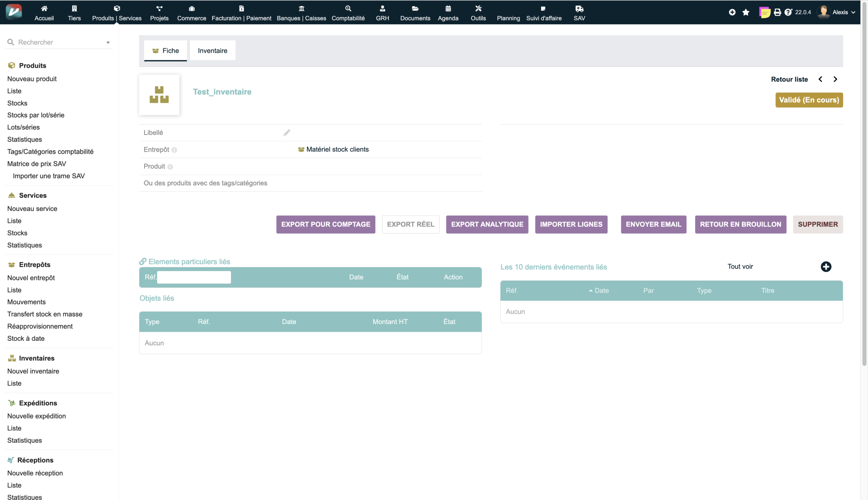Screen dimensions: 868x500
Task: Switch to the Inventaire tab
Action: [212, 51]
